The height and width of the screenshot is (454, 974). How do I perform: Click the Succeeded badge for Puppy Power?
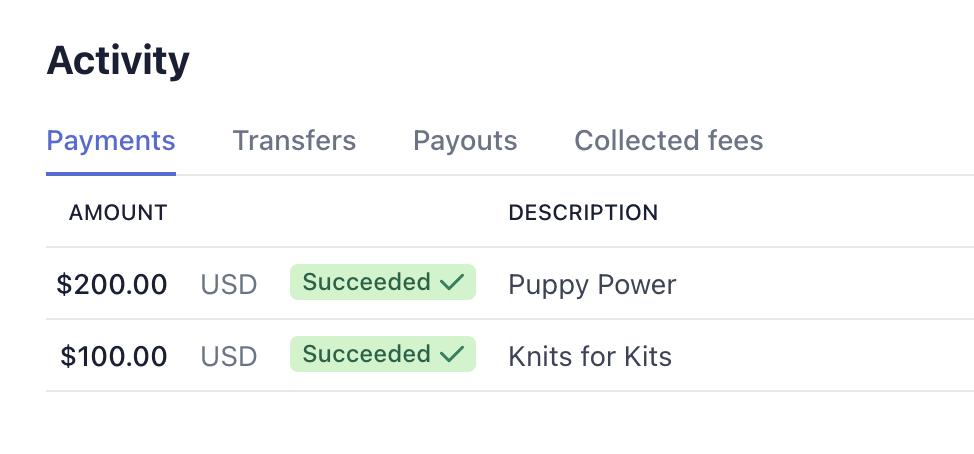point(383,282)
